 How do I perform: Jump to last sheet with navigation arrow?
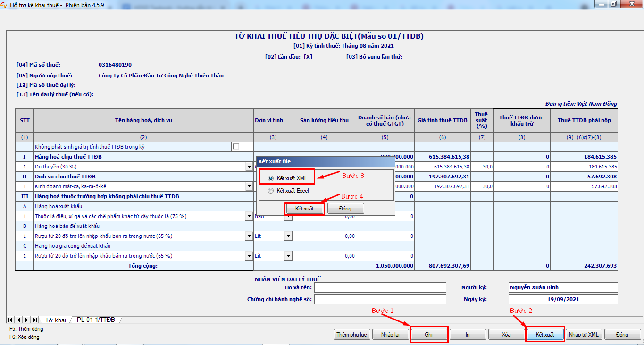coord(34,320)
